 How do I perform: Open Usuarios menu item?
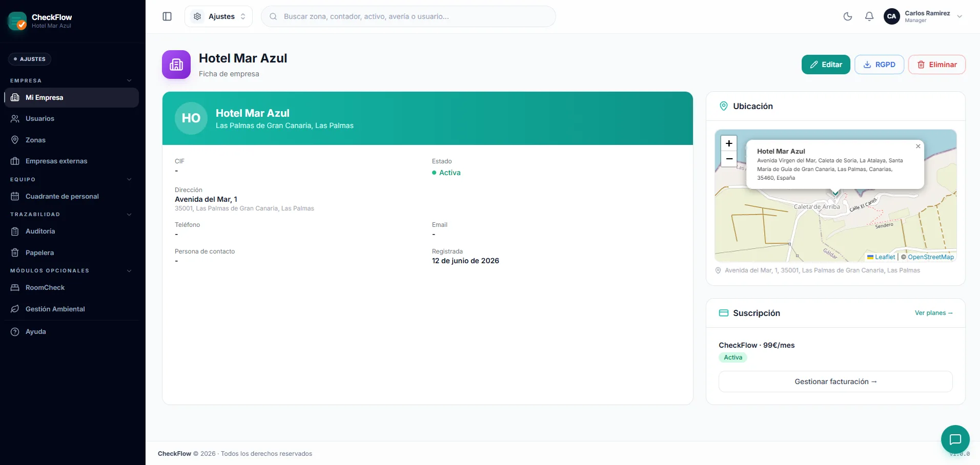click(x=72, y=118)
